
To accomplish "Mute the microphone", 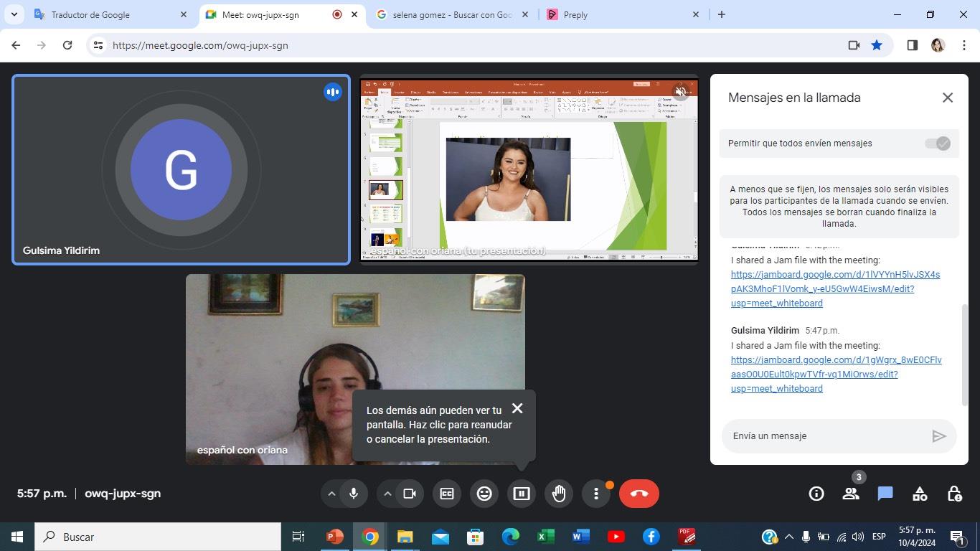I will point(353,494).
